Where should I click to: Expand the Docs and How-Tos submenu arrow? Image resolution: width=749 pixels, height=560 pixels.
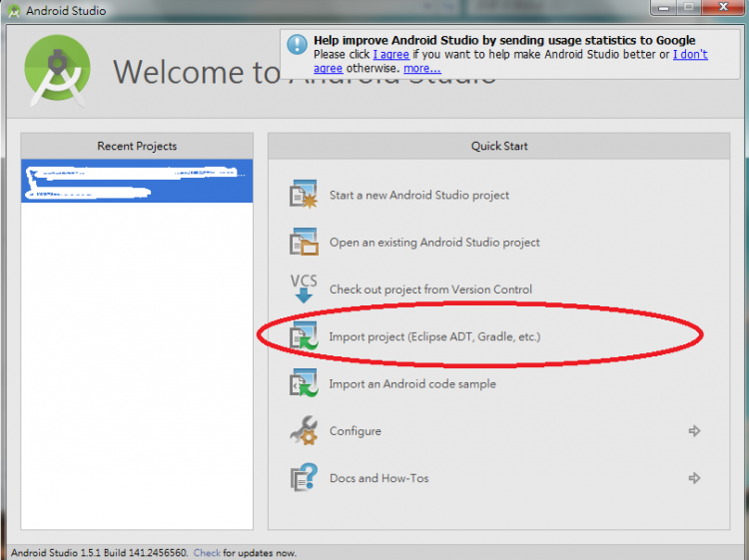(x=694, y=478)
